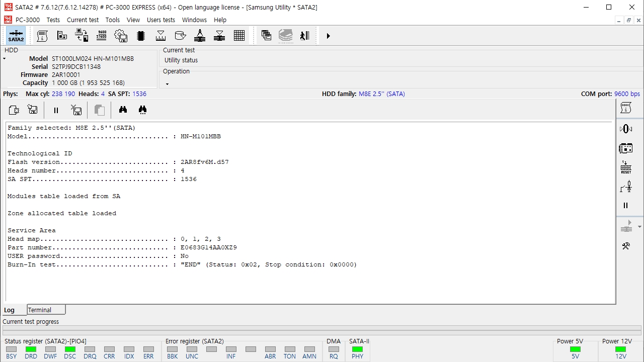Click the HDD family M8E 2.5'' (SATA) value
644x362 pixels.
pos(382,94)
